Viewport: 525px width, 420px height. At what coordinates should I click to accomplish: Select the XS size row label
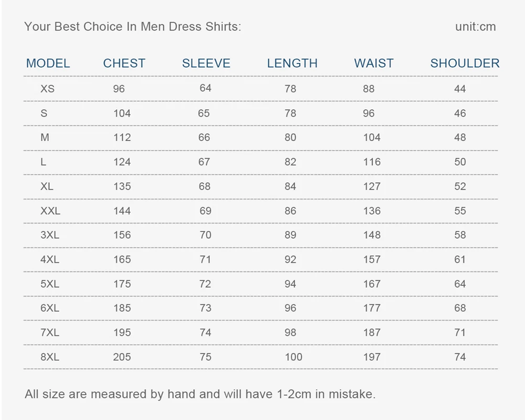click(48, 89)
